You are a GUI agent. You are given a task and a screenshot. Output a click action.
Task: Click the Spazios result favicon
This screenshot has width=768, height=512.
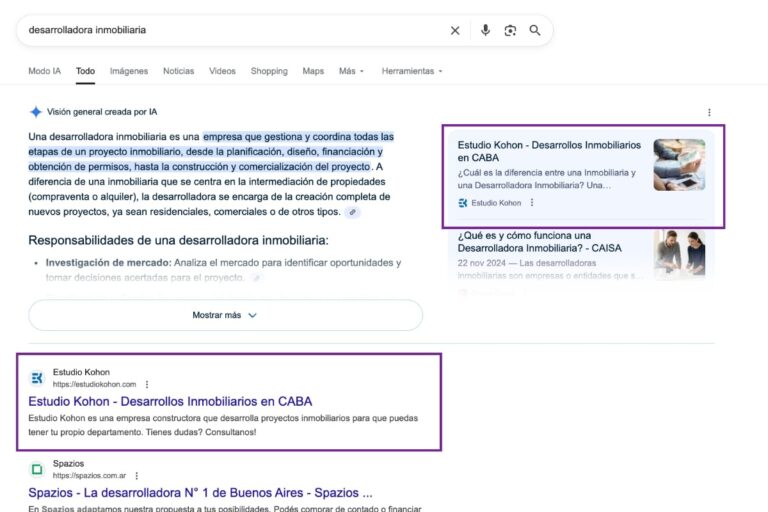pyautogui.click(x=37, y=469)
